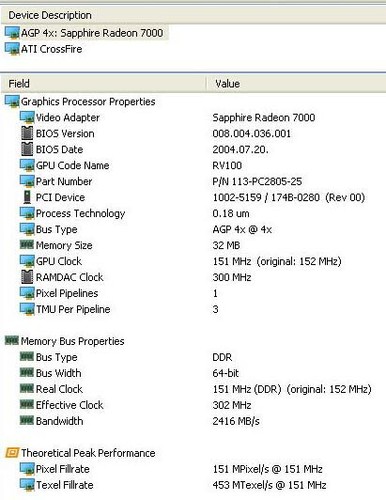Click the GPU Clock row icon

(x=27, y=261)
